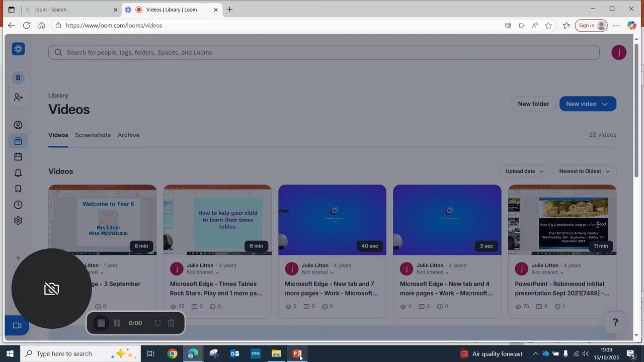Click the search magnifier icon
The width and height of the screenshot is (644, 362).
pos(58,52)
